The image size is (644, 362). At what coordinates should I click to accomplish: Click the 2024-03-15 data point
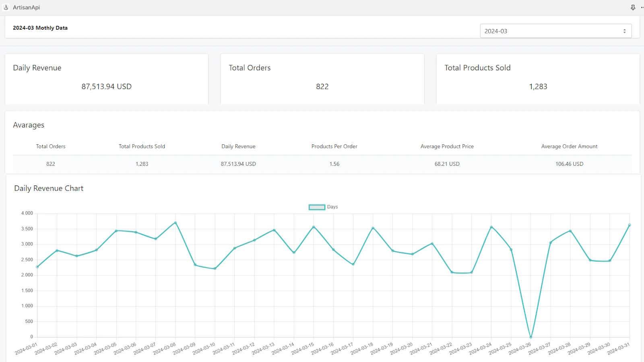(314, 227)
